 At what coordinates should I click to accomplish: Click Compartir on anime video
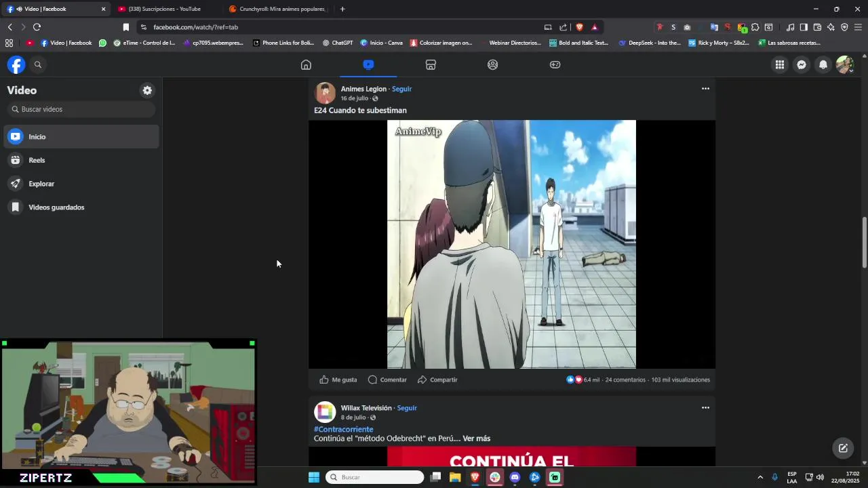point(437,380)
